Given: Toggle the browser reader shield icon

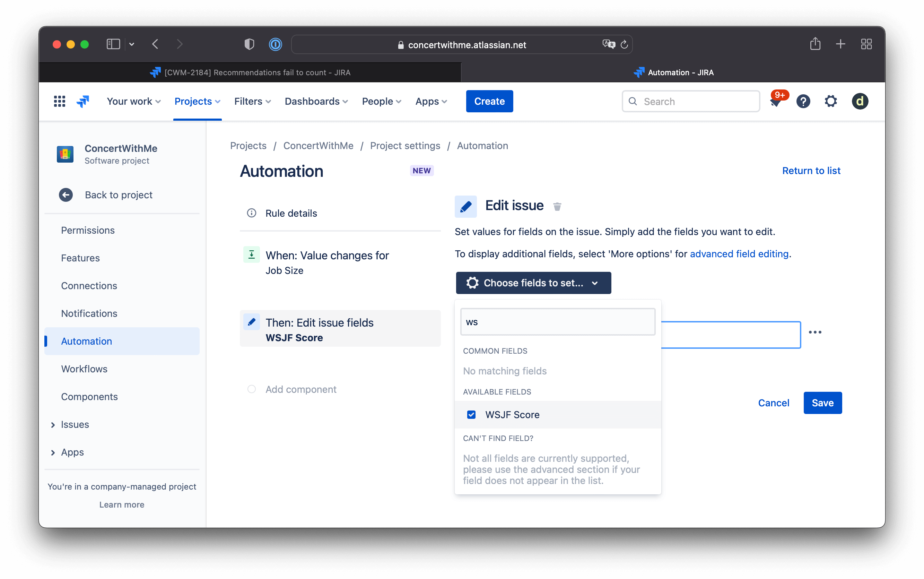Looking at the screenshot, I should pos(249,44).
